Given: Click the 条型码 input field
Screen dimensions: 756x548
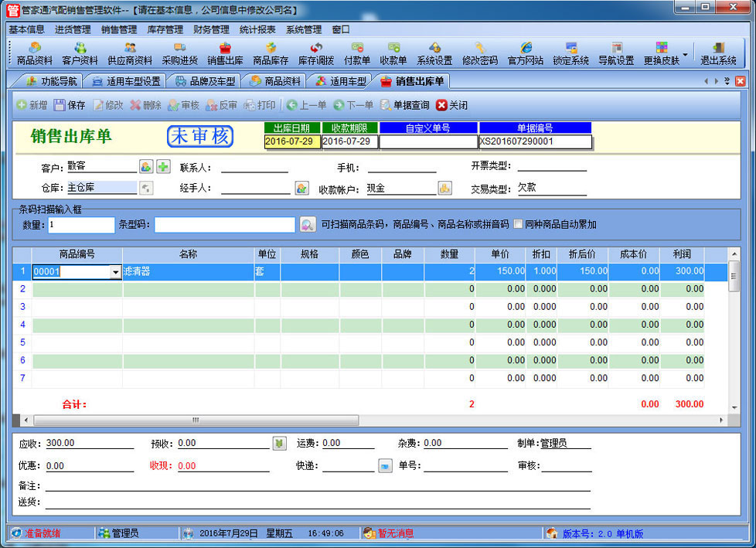Looking at the screenshot, I should tap(225, 225).
